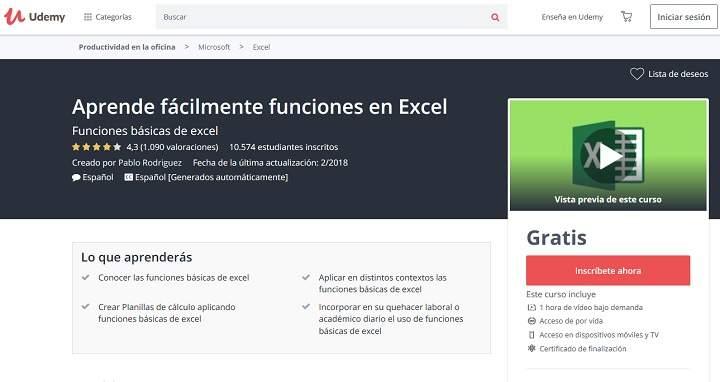Click the video icon beside 1 hora de vídeo
720x382 pixels.
click(x=532, y=308)
